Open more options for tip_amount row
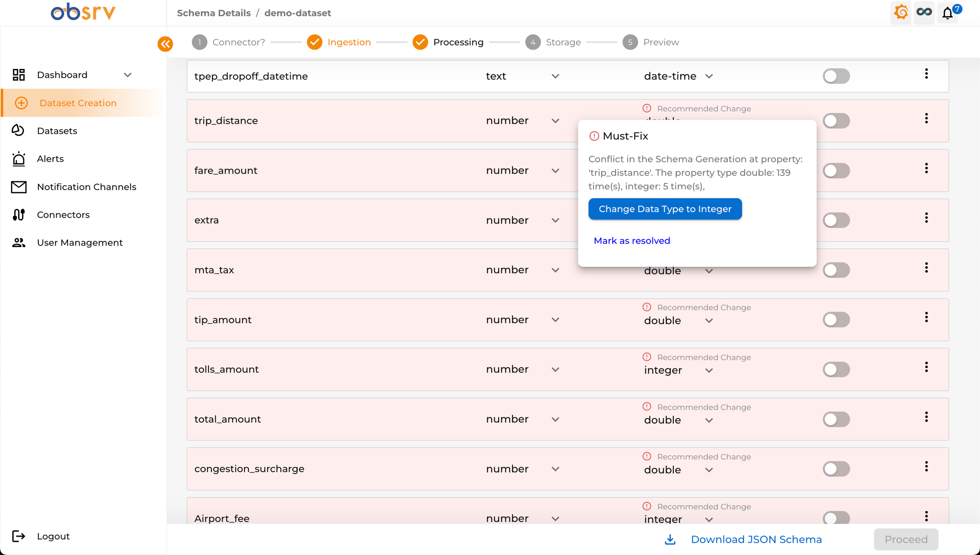The image size is (980, 555). pos(926,318)
